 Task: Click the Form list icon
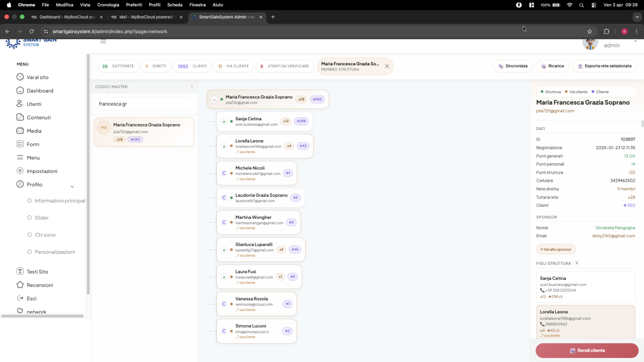(x=20, y=144)
